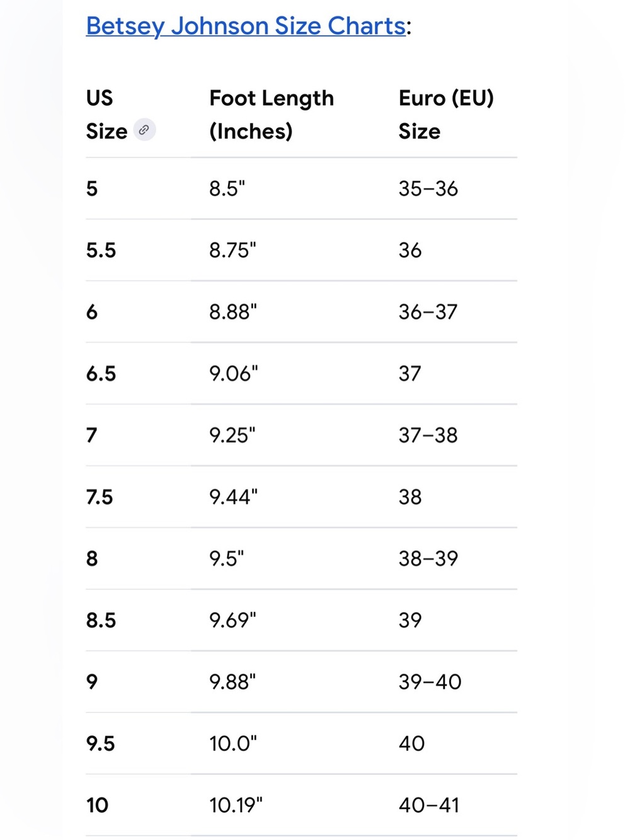Click the 8.75" foot length cell
The height and width of the screenshot is (840, 630).
pyautogui.click(x=232, y=250)
